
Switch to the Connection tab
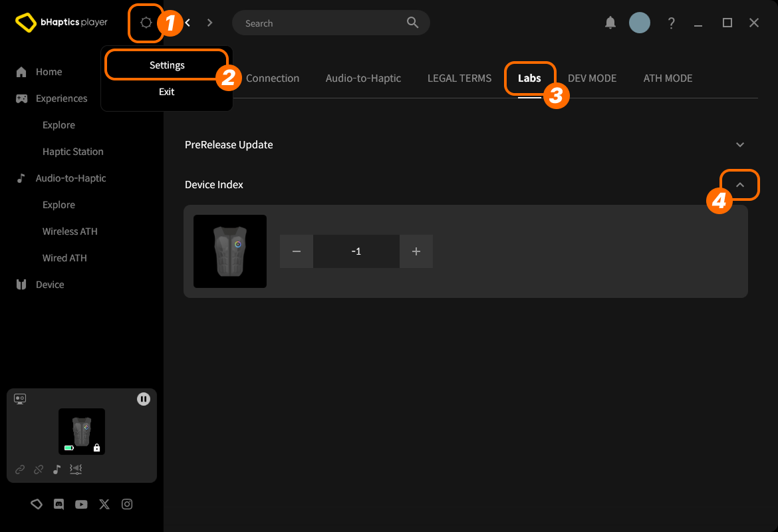click(x=273, y=78)
